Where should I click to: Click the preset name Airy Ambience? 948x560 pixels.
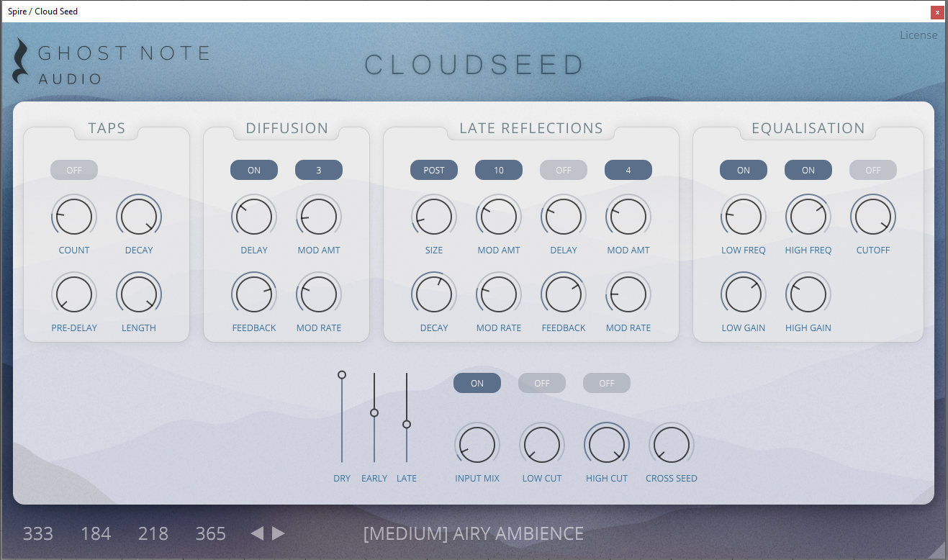point(474,534)
